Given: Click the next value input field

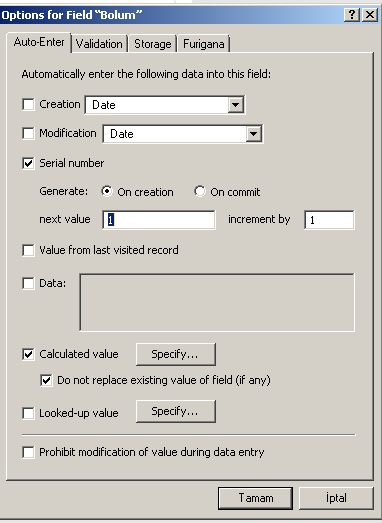Looking at the screenshot, I should [x=159, y=220].
